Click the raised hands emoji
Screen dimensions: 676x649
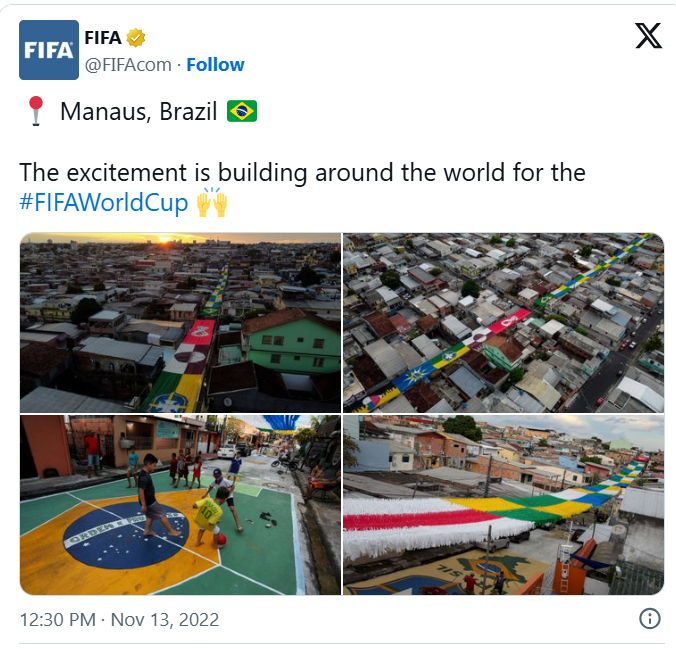click(212, 203)
